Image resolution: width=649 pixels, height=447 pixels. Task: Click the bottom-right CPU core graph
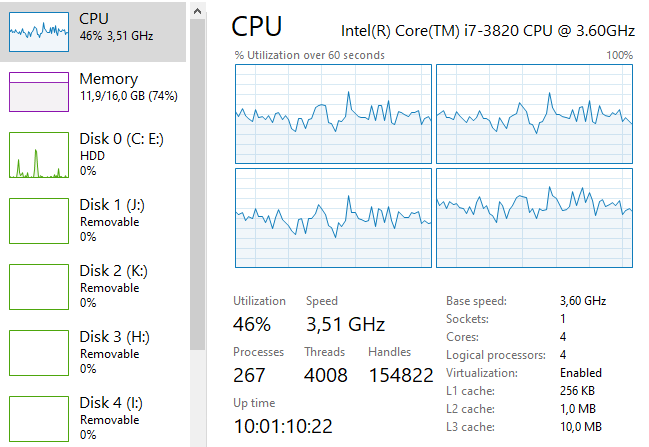pos(534,218)
